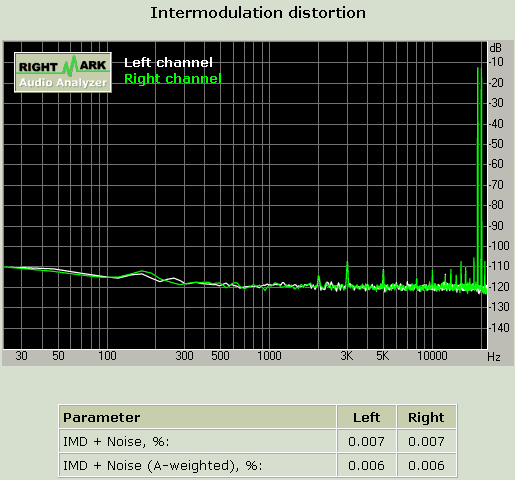Click the Left column header

366,417
